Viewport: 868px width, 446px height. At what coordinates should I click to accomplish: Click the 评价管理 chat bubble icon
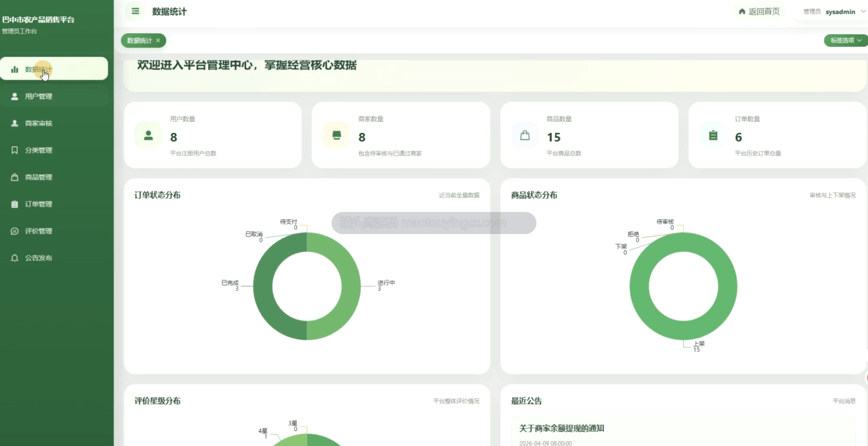(x=15, y=231)
